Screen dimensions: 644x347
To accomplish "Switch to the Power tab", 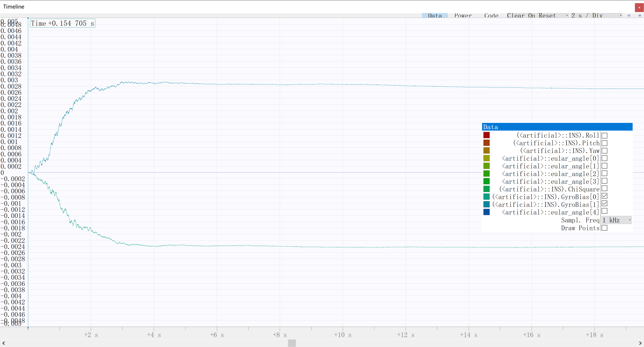I will coord(463,16).
